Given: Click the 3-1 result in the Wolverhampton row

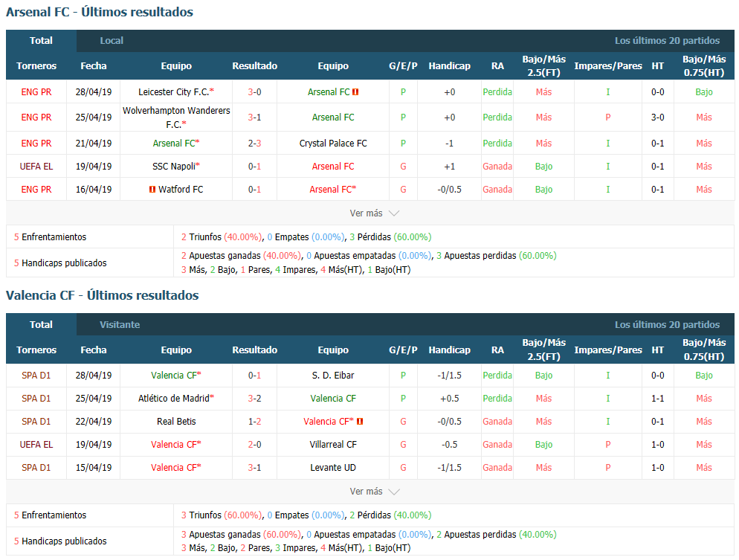Looking at the screenshot, I should coord(254,118).
